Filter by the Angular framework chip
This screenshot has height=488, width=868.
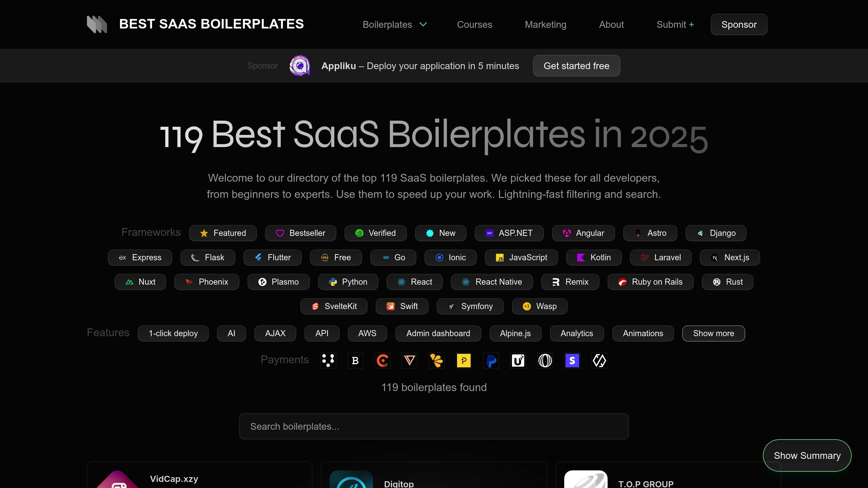coord(583,233)
